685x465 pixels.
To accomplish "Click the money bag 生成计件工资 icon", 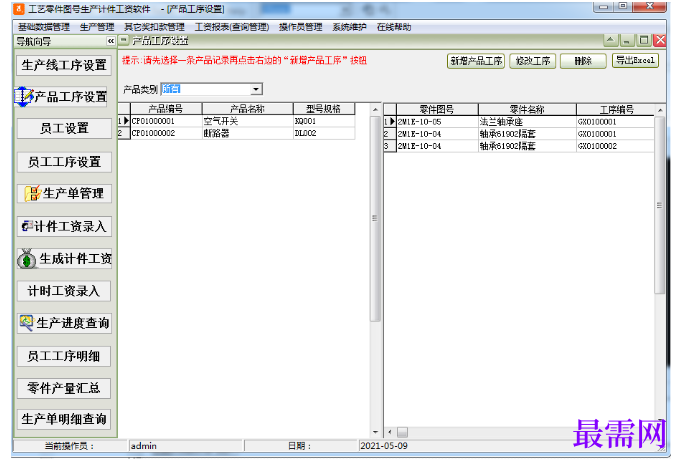I will 27,259.
